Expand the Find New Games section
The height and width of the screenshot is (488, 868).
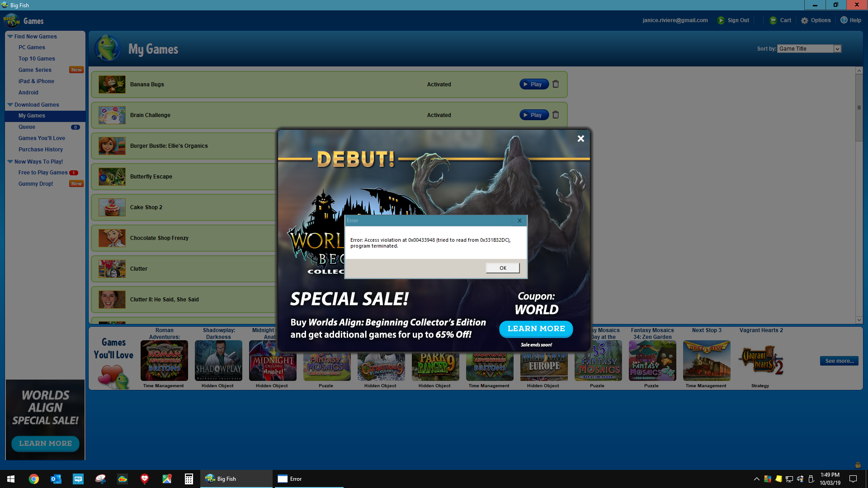10,36
